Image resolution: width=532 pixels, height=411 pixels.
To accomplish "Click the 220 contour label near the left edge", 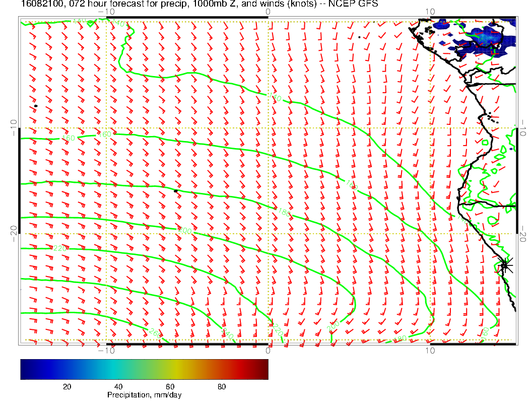I will (x=60, y=248).
